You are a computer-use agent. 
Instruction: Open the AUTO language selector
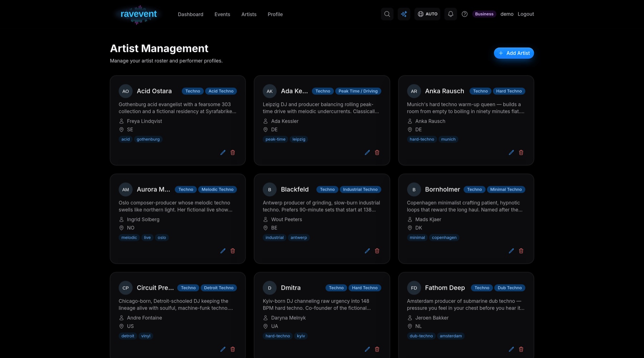point(427,14)
